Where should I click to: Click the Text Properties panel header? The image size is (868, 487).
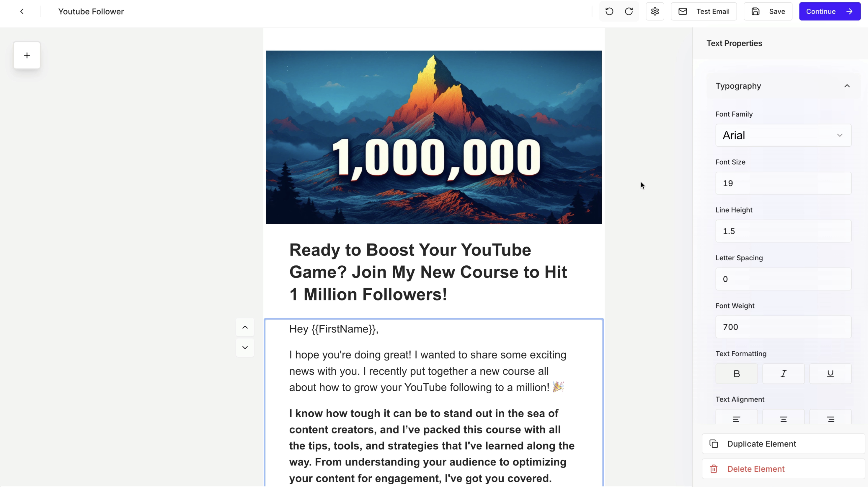(734, 43)
